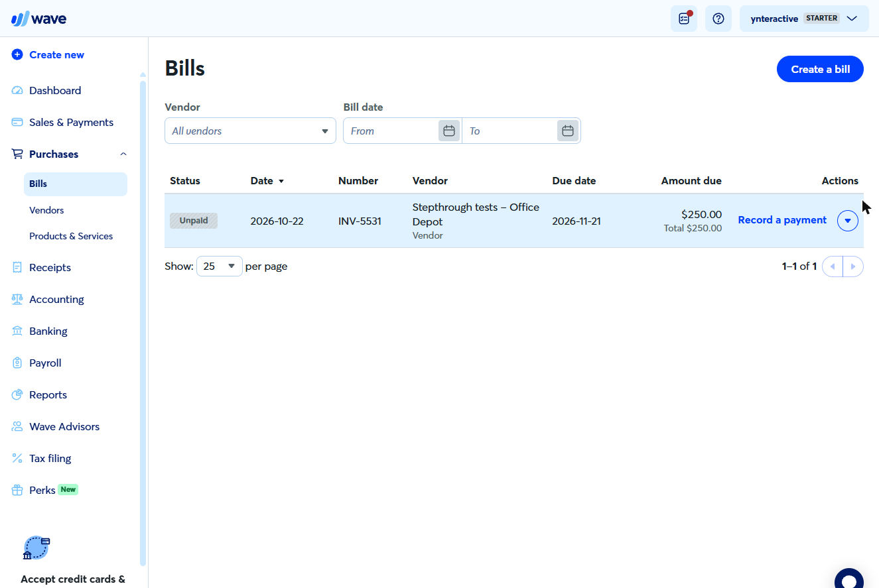Viewport: 879px width, 588px height.
Task: Go to previous page arrow
Action: (833, 266)
